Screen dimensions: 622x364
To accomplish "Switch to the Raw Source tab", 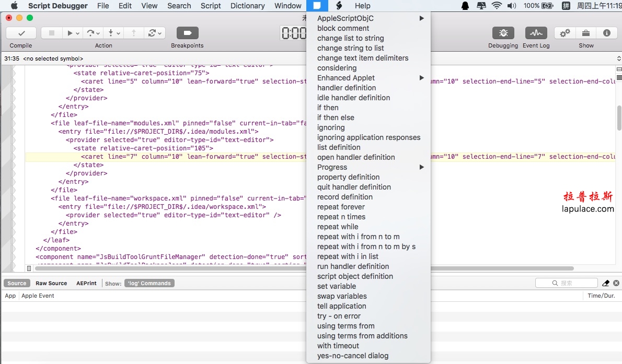I will [51, 283].
